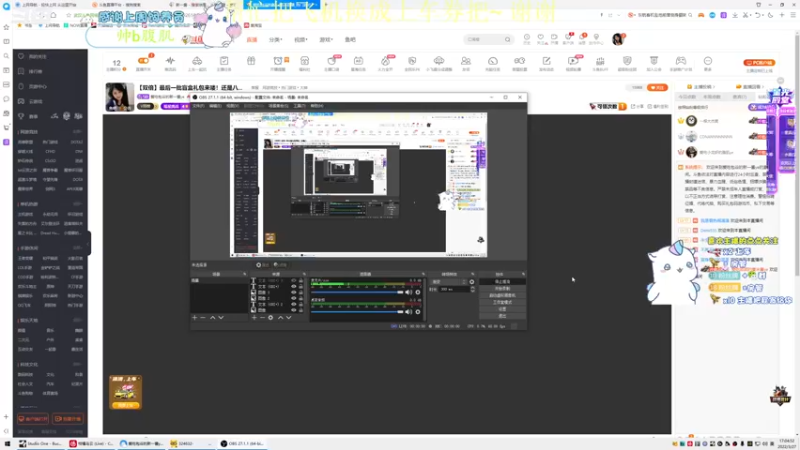Adjust desktop audio volume slider in mixer
Image resolution: width=800 pixels, height=450 pixels.
357,312
